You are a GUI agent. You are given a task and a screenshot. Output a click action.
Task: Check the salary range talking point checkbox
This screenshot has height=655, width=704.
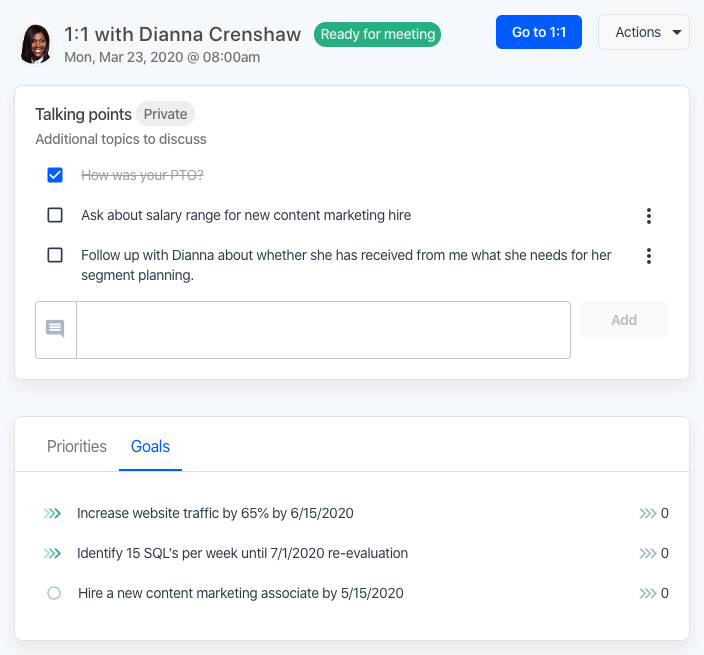55,215
